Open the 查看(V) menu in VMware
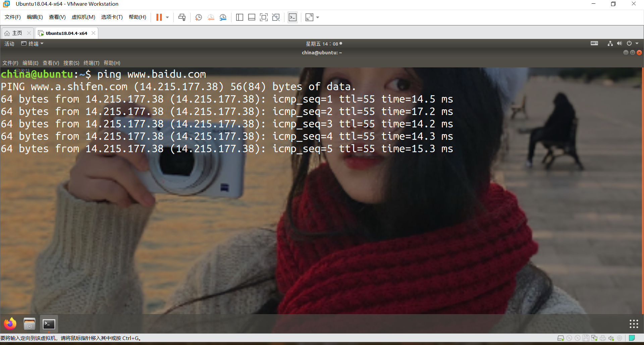Image resolution: width=644 pixels, height=345 pixels. [57, 17]
